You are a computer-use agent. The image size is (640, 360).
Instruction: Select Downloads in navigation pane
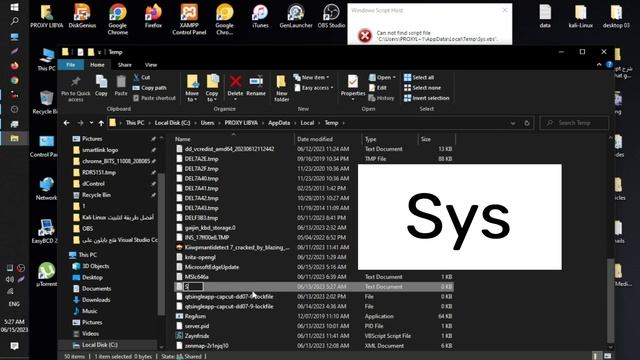96,300
